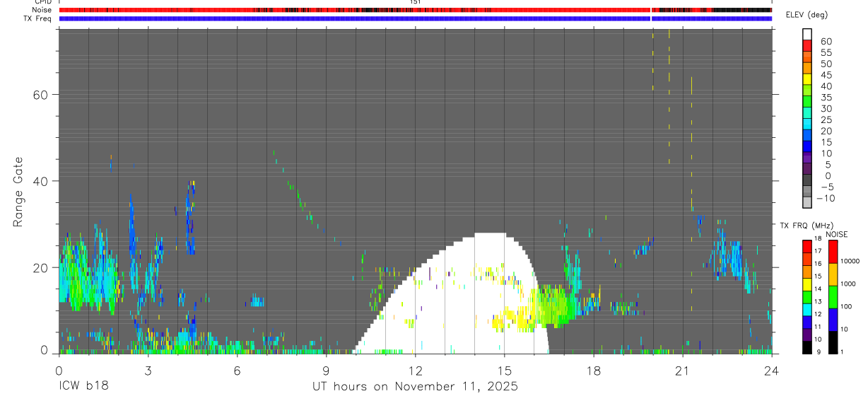Click the 'TX FRQ (MHz)' legend title
This screenshot has width=868, height=401.
coord(805,226)
